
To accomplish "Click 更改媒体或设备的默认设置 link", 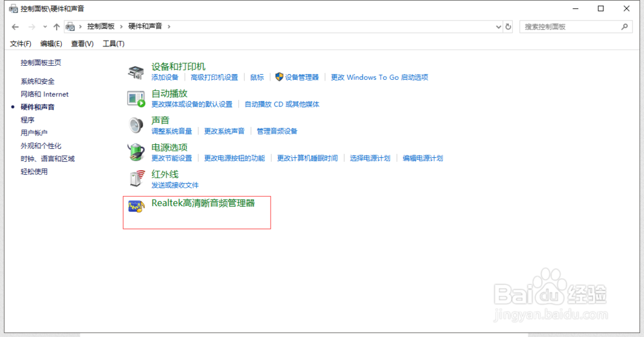I will coord(192,104).
